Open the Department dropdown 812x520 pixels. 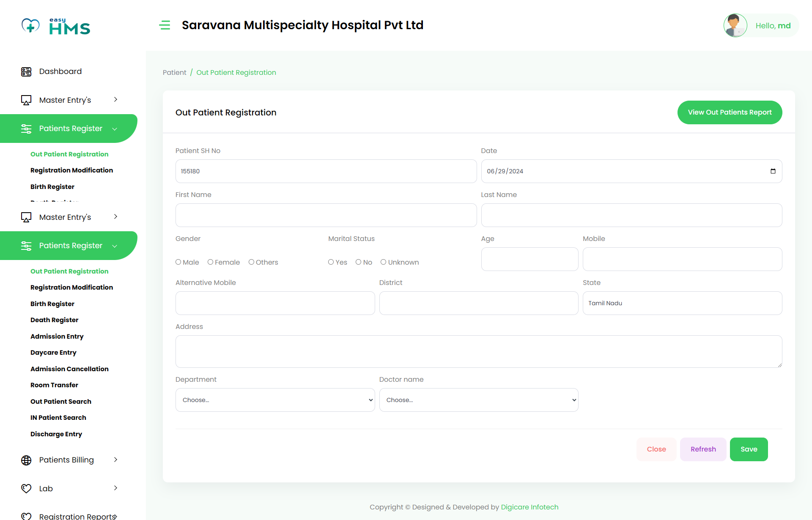click(x=275, y=400)
